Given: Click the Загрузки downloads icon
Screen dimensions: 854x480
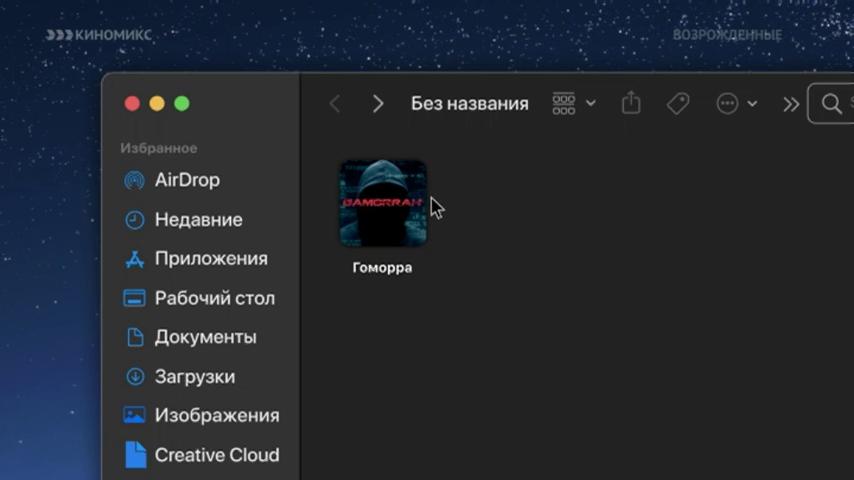Looking at the screenshot, I should pyautogui.click(x=135, y=376).
